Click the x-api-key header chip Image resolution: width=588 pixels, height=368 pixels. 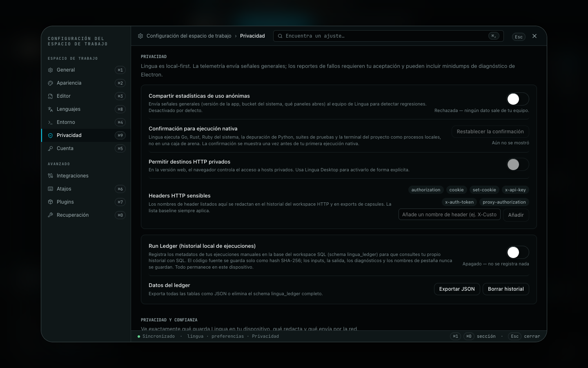pos(515,190)
